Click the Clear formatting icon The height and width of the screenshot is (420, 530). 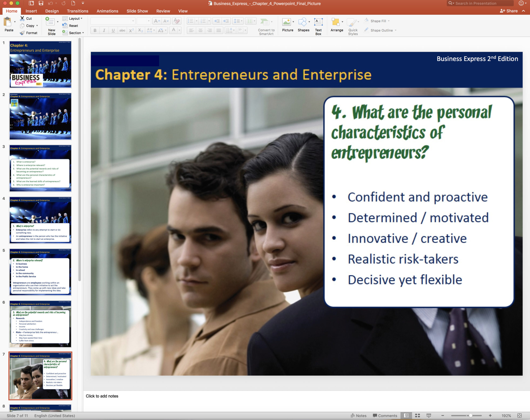tap(177, 21)
